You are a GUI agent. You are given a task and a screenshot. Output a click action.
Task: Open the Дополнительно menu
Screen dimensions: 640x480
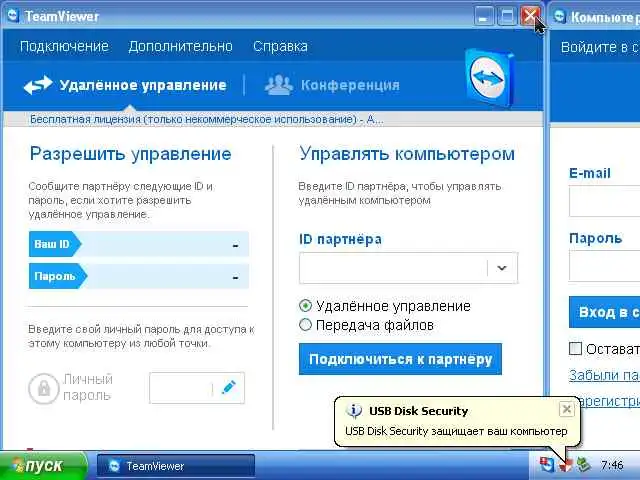coord(180,46)
